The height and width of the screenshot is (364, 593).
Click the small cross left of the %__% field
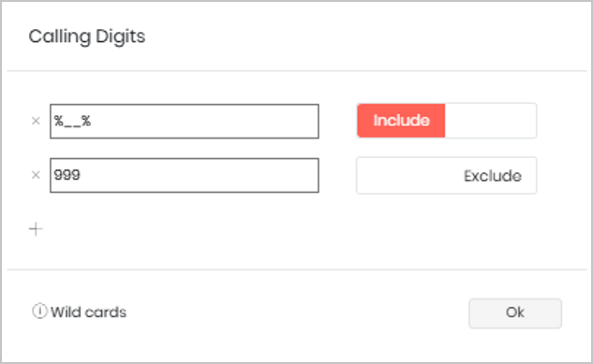tap(36, 121)
